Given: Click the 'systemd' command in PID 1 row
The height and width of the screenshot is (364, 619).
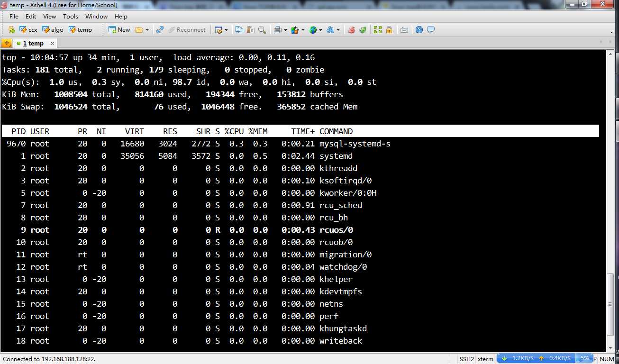Looking at the screenshot, I should [x=336, y=156].
